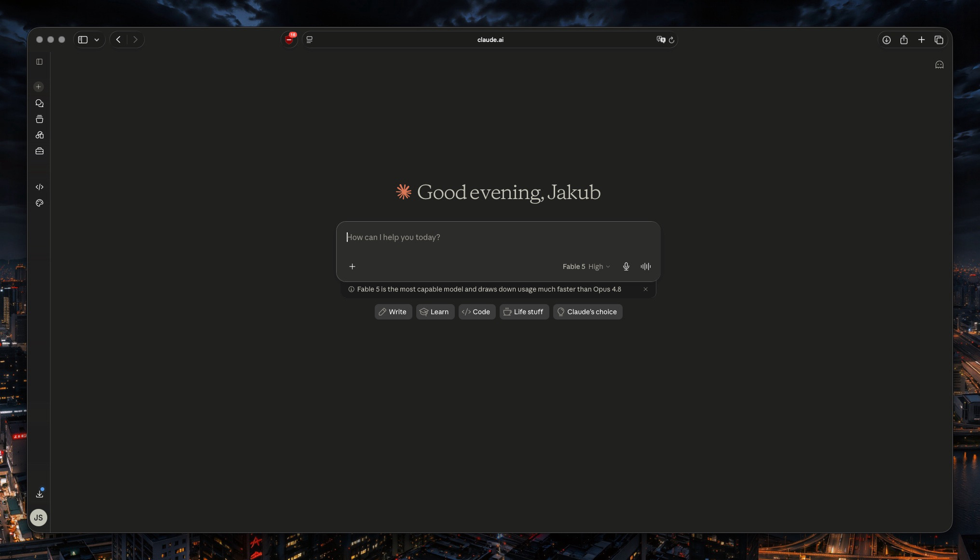Screen dimensions: 980x560
Task: Start a new chat with plus icon in sidebar
Action: pos(39,87)
